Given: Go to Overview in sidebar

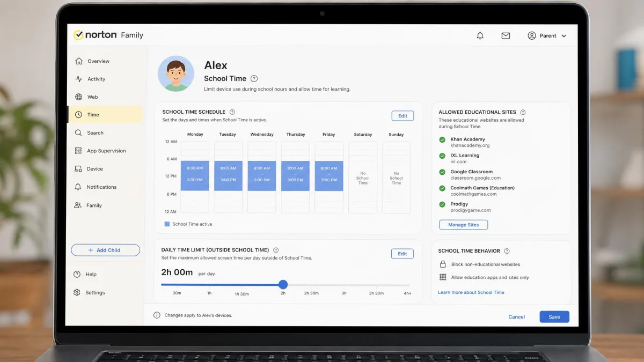Looking at the screenshot, I should pyautogui.click(x=105, y=61).
